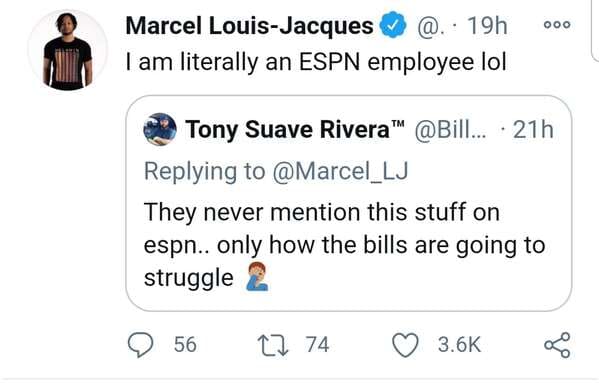Image resolution: width=599 pixels, height=383 pixels.
Task: Click the @Bill... handle in the quoted tweet
Action: [x=450, y=130]
